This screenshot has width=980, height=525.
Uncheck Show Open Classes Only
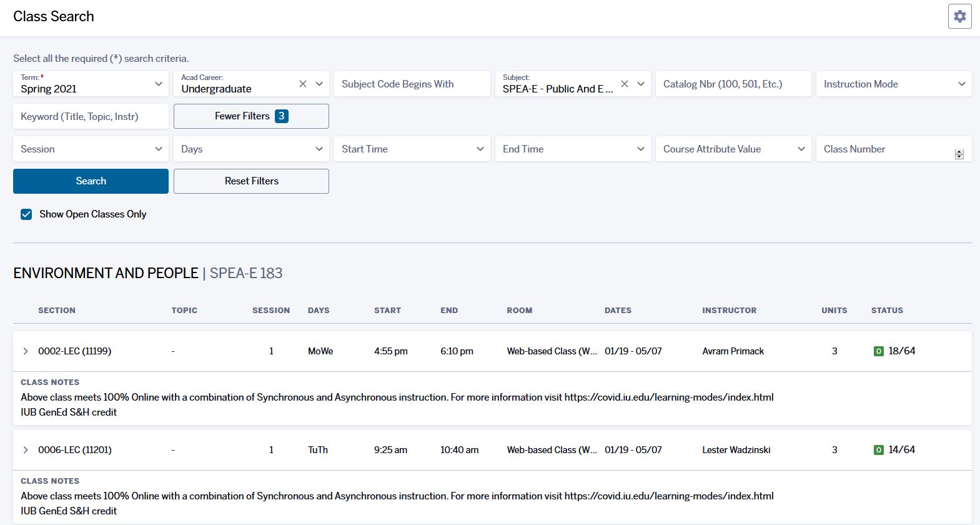click(x=26, y=214)
